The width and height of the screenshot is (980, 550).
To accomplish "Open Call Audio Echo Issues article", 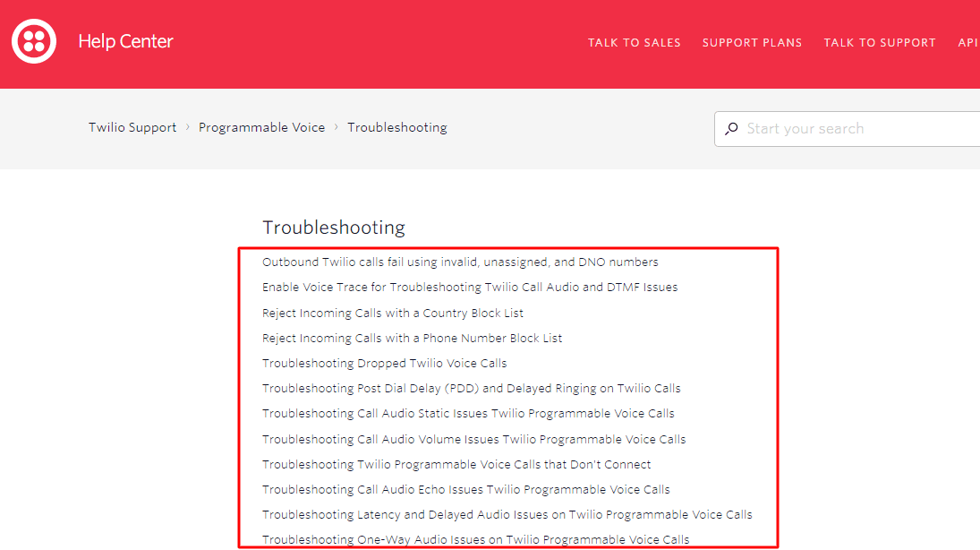I will click(x=465, y=489).
